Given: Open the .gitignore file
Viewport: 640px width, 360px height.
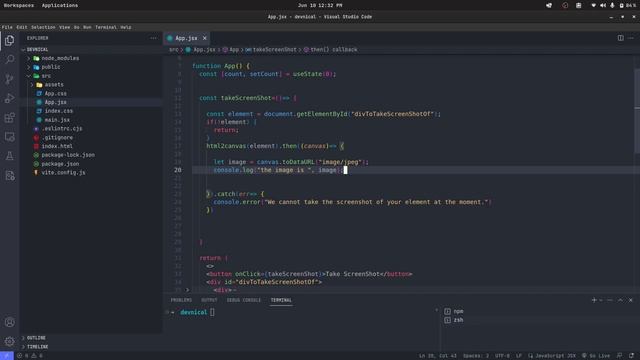Looking at the screenshot, I should [57, 138].
